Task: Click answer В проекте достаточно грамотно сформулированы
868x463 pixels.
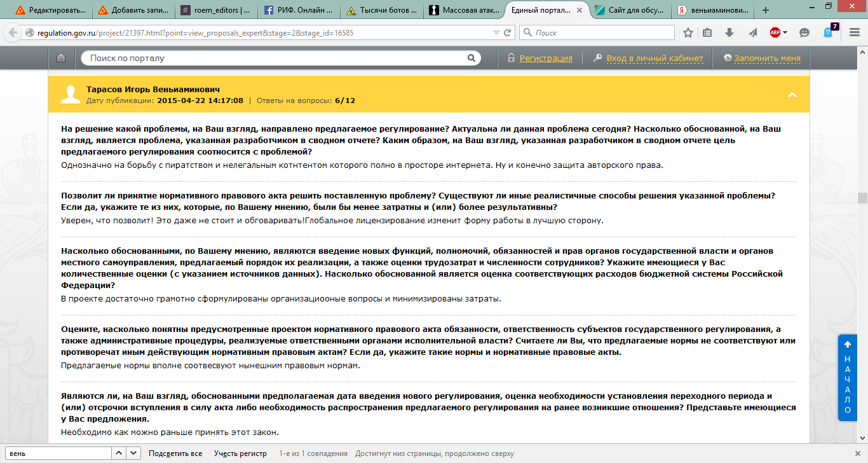Action: click(281, 298)
